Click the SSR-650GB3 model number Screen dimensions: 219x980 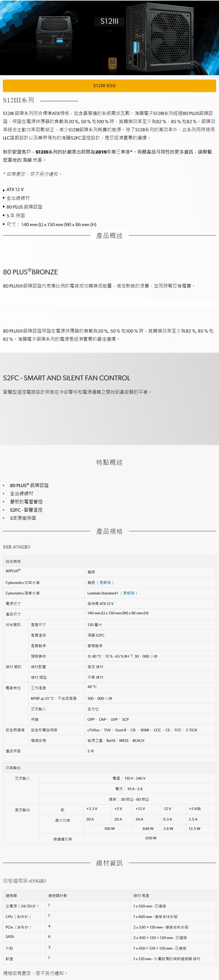(16, 547)
